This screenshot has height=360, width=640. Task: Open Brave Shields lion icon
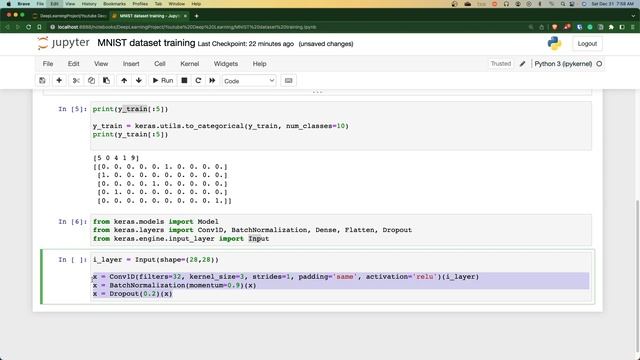pos(554,27)
